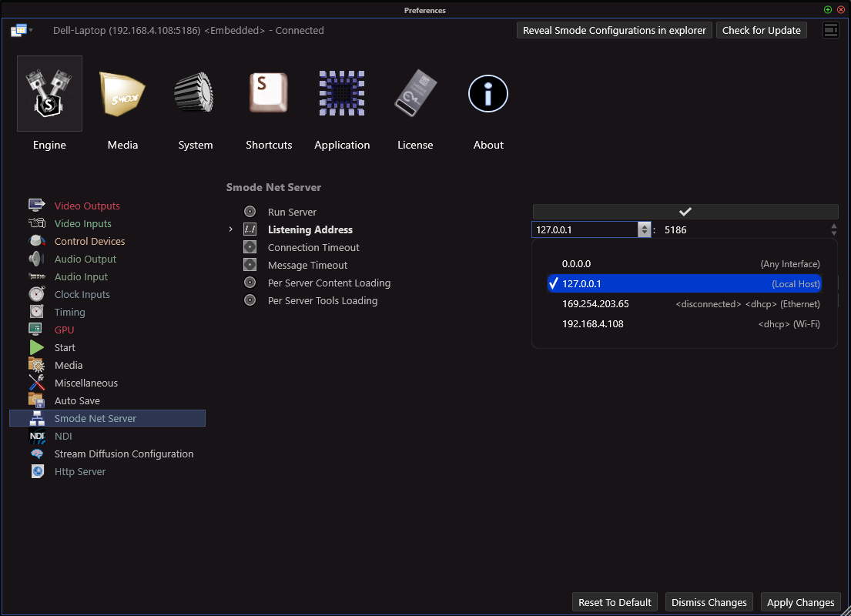Go to the Application preferences icon

point(342,94)
